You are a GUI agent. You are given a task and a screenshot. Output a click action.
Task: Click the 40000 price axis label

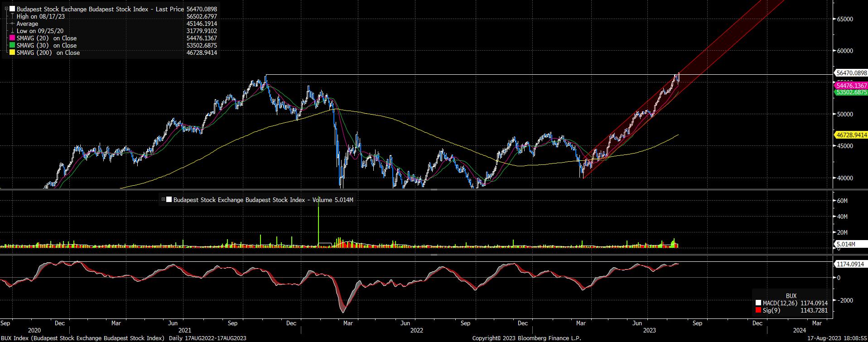tap(845, 178)
